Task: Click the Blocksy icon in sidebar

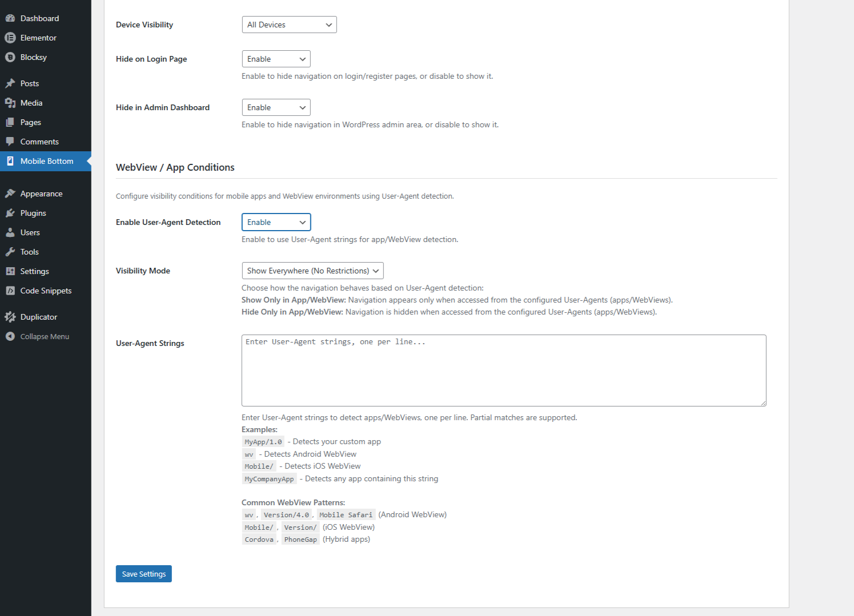Action: [x=10, y=57]
